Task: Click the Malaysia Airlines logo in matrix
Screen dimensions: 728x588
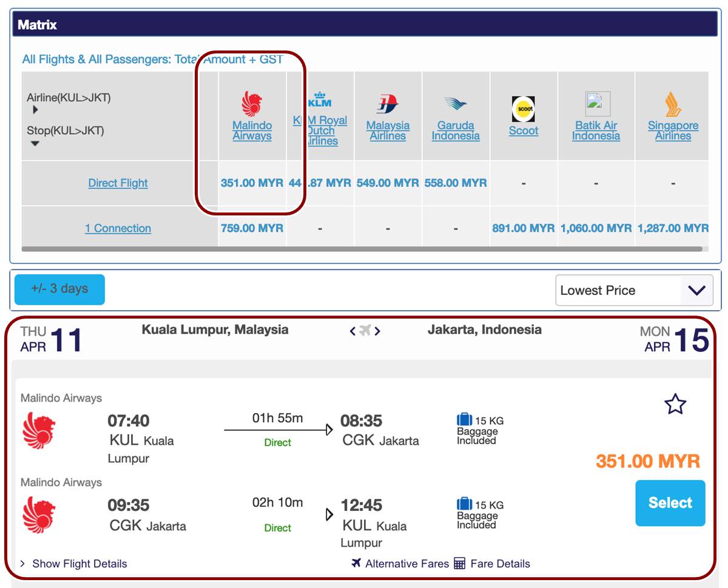Action: click(387, 104)
